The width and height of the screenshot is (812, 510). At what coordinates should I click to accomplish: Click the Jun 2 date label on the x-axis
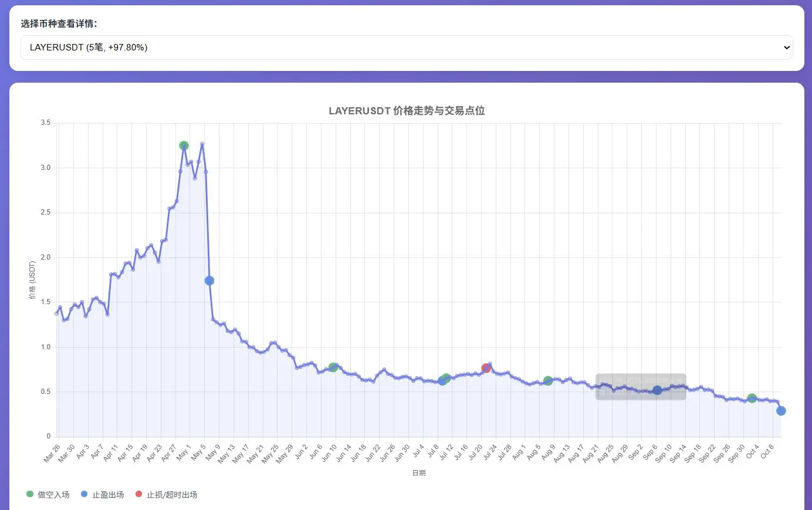[x=300, y=453]
